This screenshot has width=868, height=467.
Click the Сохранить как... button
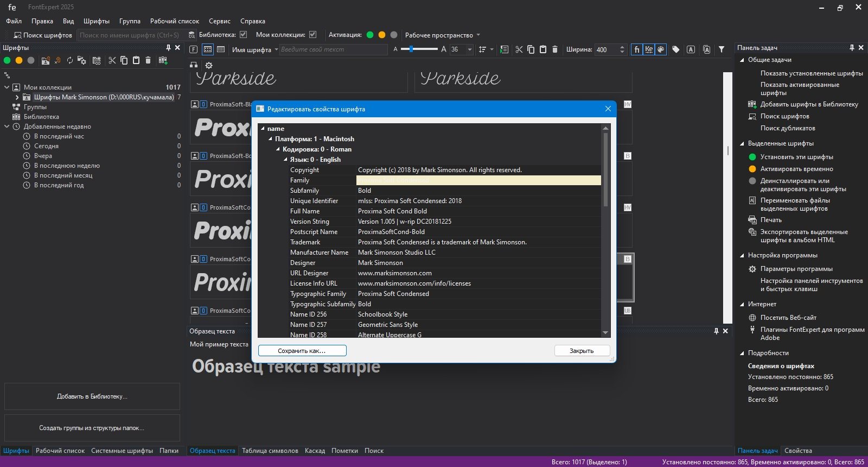302,351
